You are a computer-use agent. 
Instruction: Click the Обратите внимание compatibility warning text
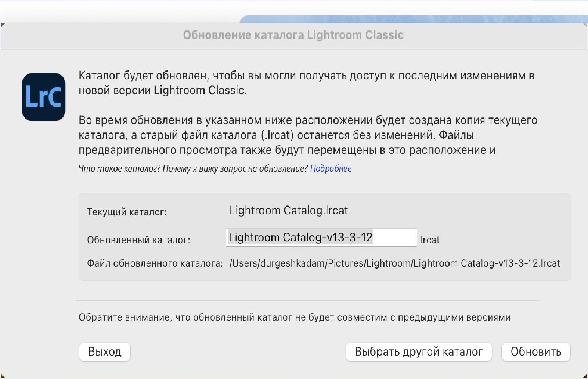point(295,317)
